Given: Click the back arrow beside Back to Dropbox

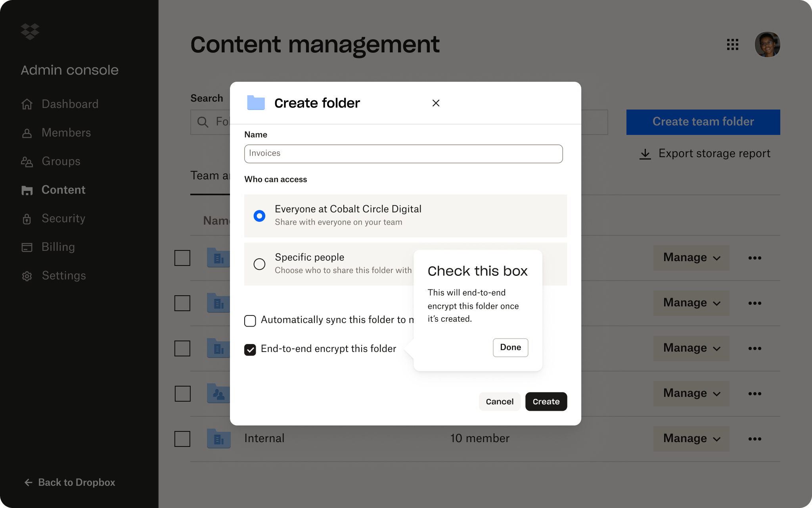Looking at the screenshot, I should tap(29, 483).
